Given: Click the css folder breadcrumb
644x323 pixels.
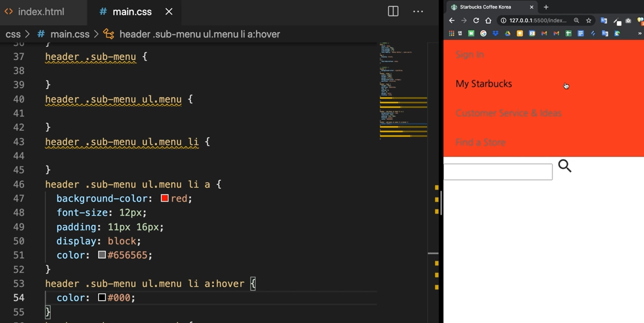Looking at the screenshot, I should pyautogui.click(x=13, y=34).
